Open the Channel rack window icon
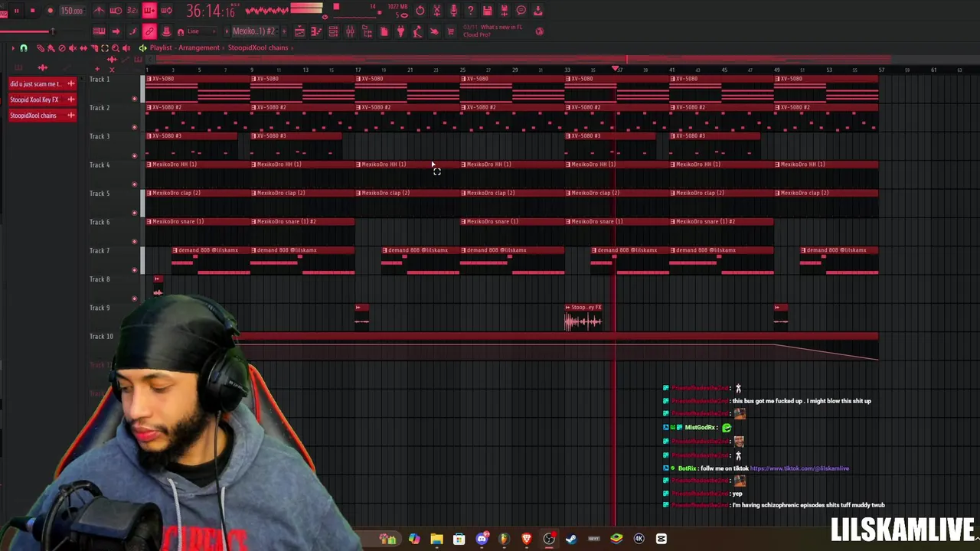The height and width of the screenshot is (551, 980). point(333,31)
